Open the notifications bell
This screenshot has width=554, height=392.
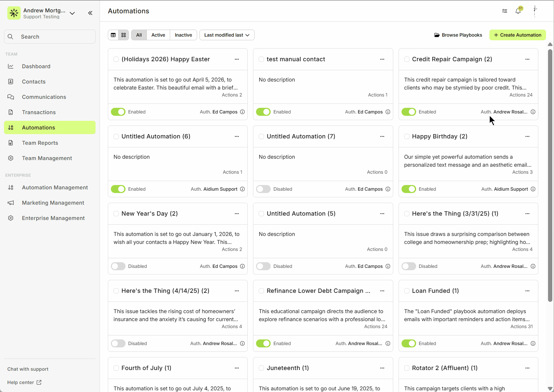[518, 11]
